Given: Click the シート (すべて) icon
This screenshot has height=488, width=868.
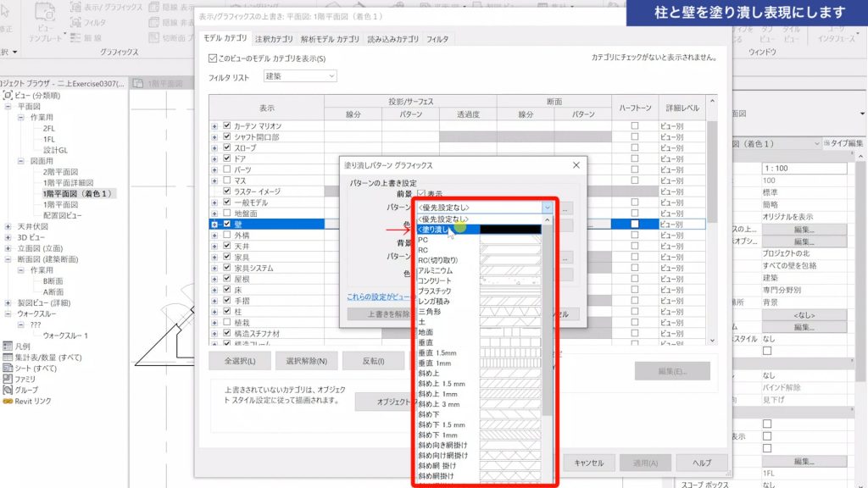Looking at the screenshot, I should point(7,369).
